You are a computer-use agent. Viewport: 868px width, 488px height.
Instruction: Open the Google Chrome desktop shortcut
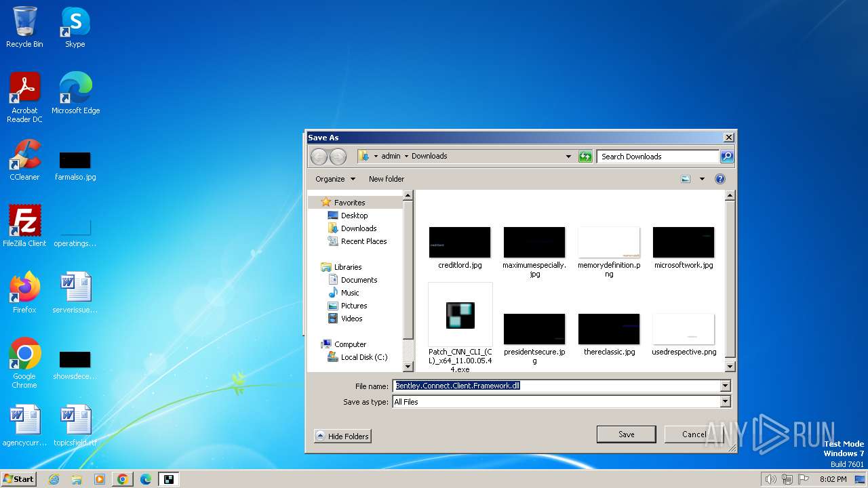point(24,363)
